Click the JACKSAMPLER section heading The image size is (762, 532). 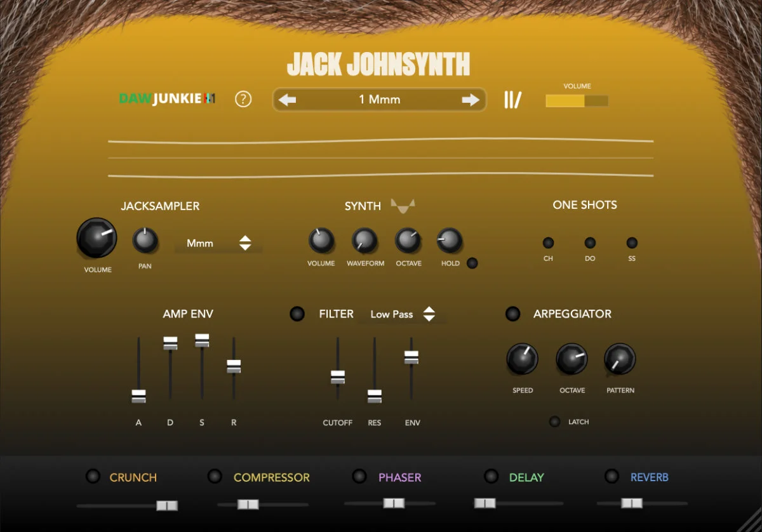[x=160, y=206]
